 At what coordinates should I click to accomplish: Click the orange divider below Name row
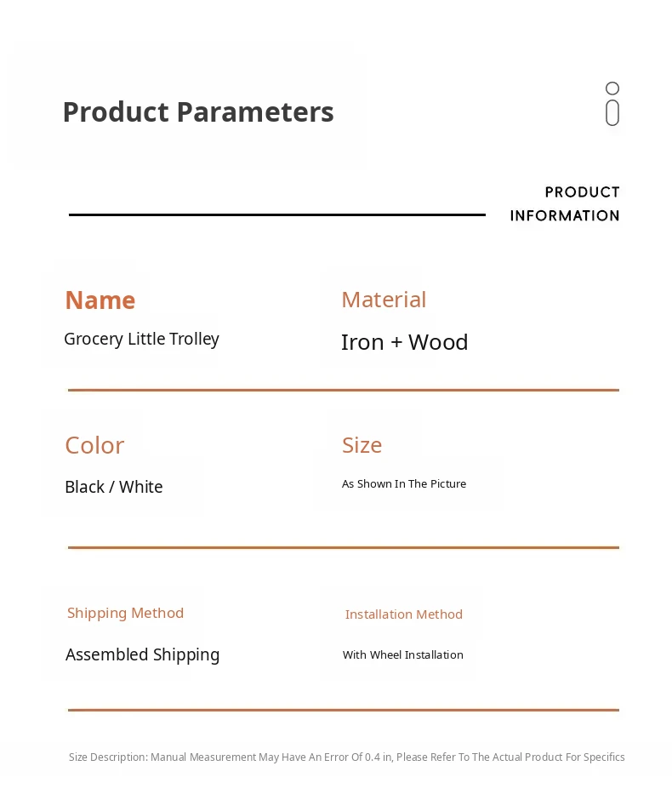(344, 390)
